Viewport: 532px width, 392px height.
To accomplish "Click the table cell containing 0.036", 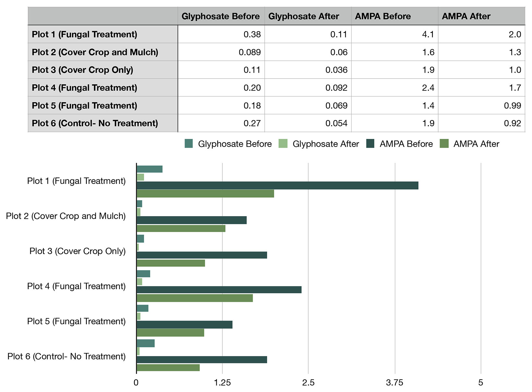I will tap(308, 70).
